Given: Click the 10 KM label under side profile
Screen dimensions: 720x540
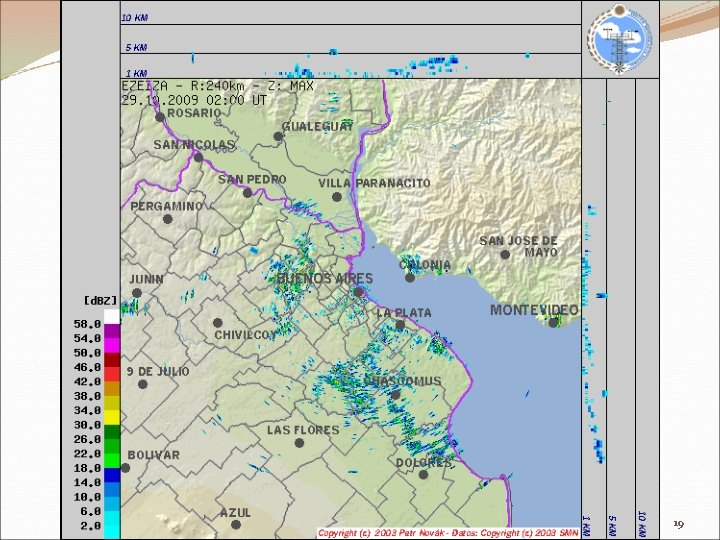Looking at the screenshot, I should point(642,524).
